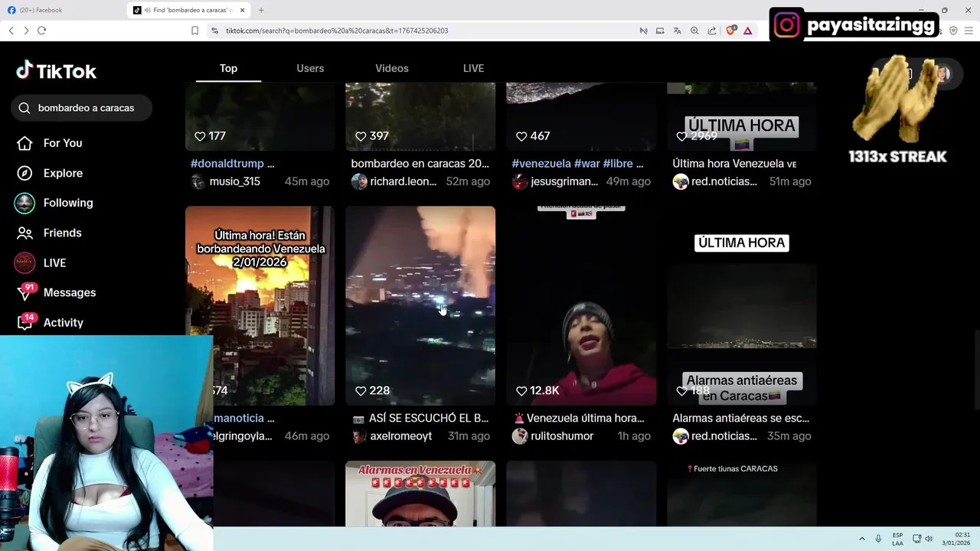
Task: Click the heart icon showing 228 likes
Action: click(x=361, y=391)
